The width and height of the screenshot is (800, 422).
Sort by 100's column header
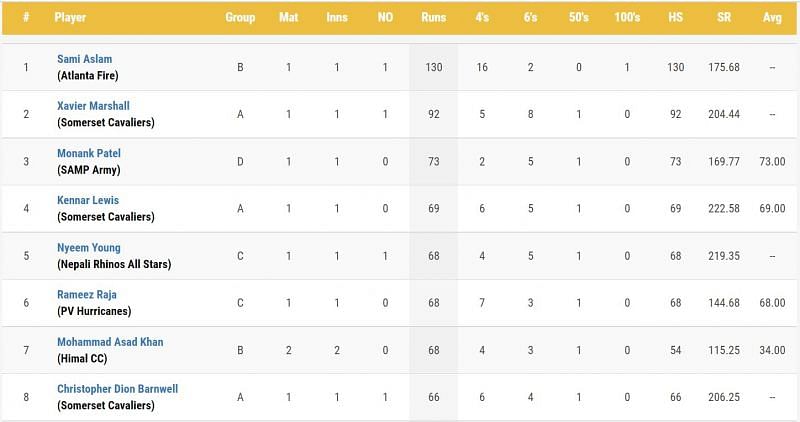coord(627,17)
